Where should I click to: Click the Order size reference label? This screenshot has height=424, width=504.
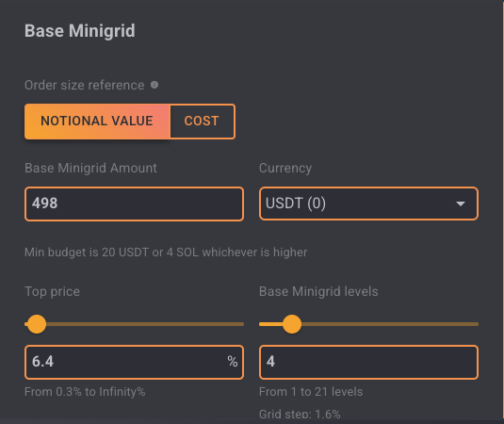(85, 85)
